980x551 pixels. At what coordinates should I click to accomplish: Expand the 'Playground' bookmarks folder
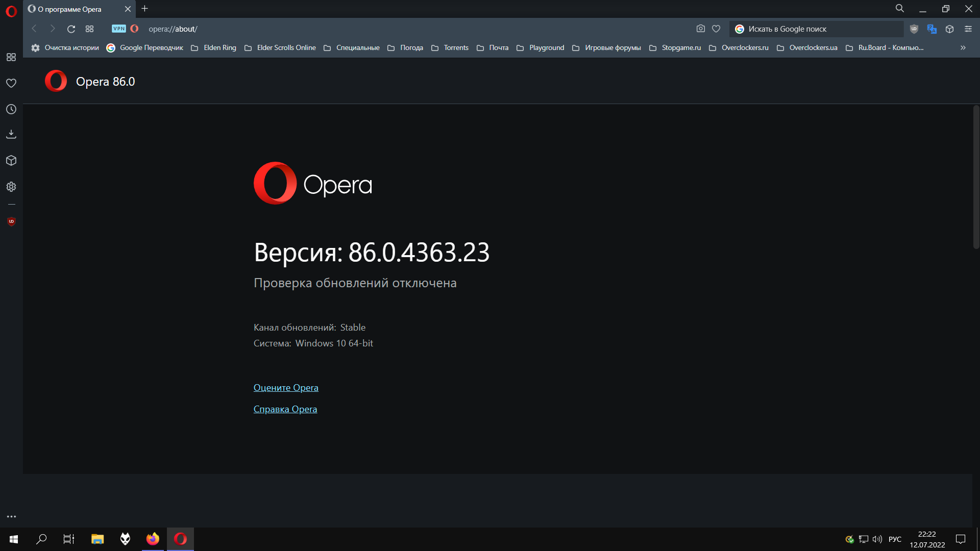(x=541, y=47)
